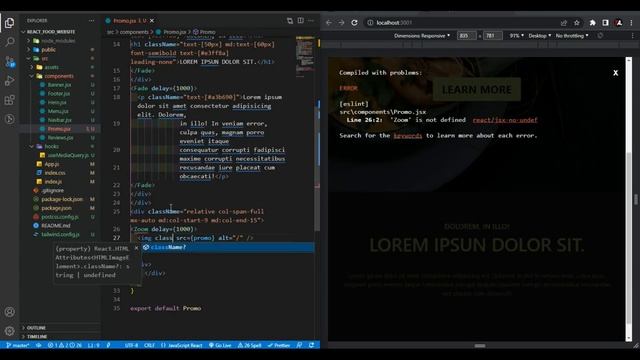Click the JavaScript React language mode
Viewport: 640px width, 360px height.
point(182,345)
